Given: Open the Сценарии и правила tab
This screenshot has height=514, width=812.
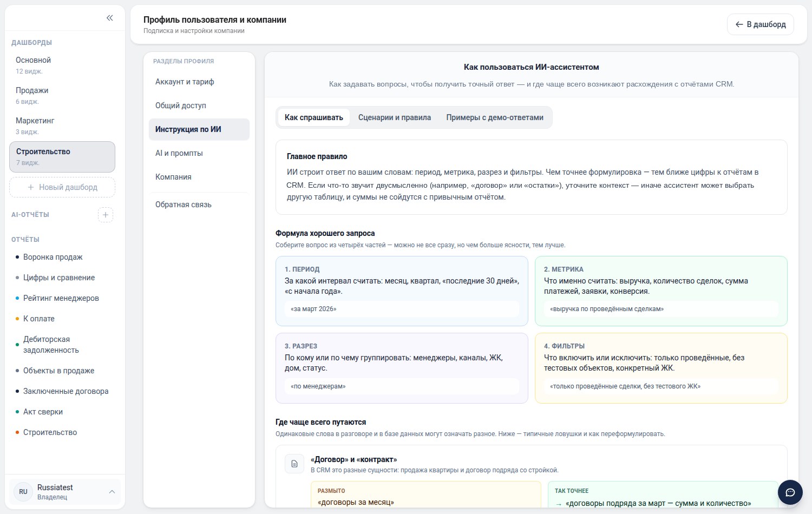Looking at the screenshot, I should coord(395,117).
